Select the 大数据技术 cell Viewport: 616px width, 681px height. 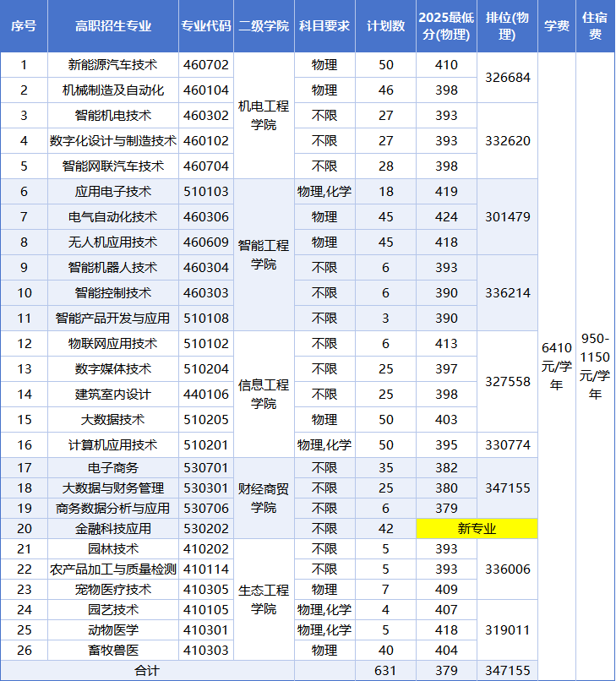pyautogui.click(x=113, y=420)
